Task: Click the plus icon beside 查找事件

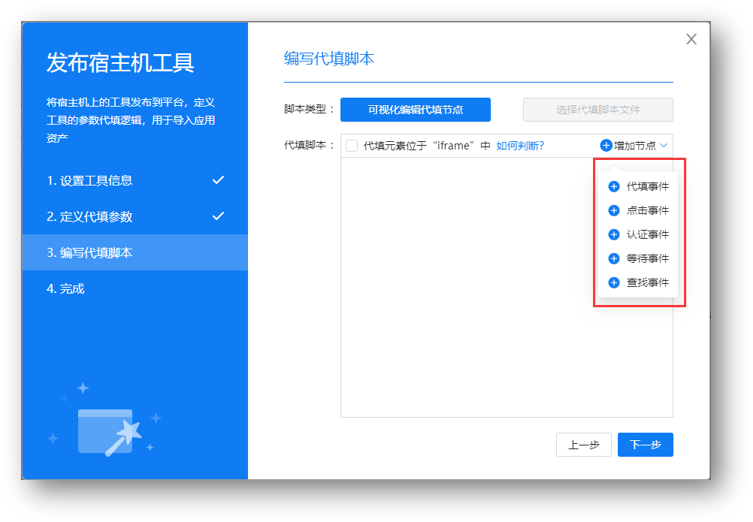Action: pos(614,282)
